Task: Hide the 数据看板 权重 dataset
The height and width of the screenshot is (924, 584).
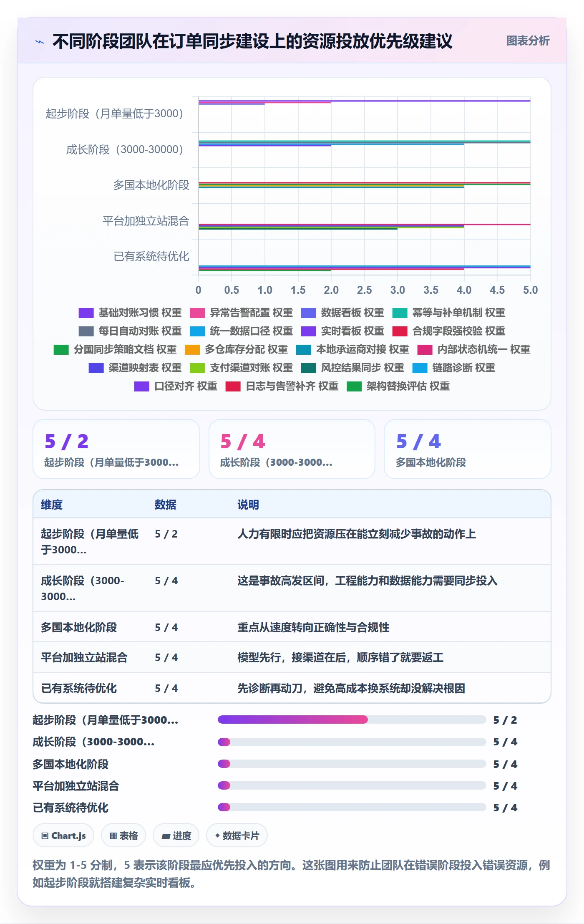Action: [x=342, y=313]
